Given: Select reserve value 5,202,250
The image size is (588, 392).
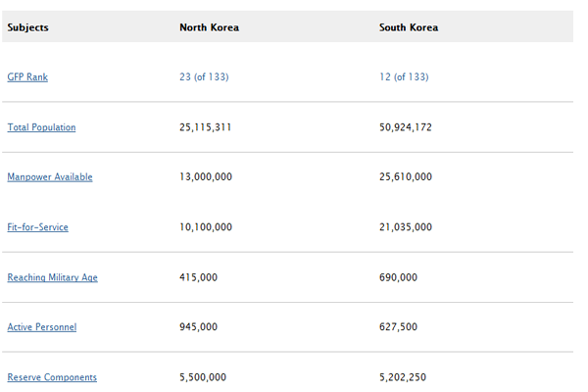Looking at the screenshot, I should point(403,377).
